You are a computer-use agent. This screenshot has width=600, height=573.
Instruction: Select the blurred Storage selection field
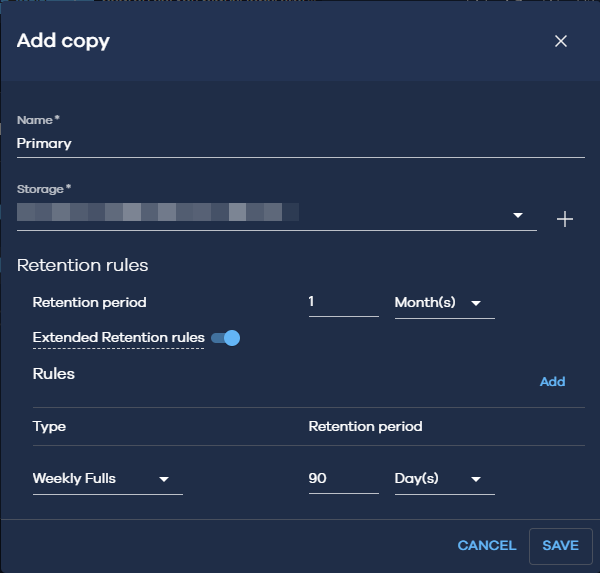260,213
